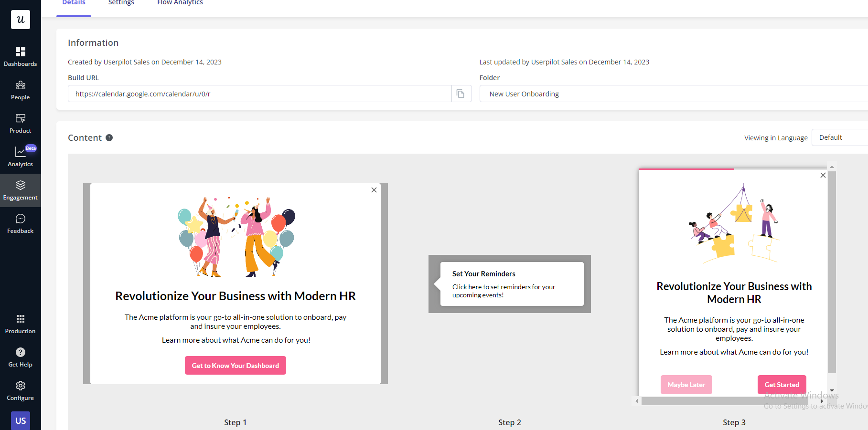Switch to the Settings tab
This screenshot has height=430, width=868.
[121, 4]
